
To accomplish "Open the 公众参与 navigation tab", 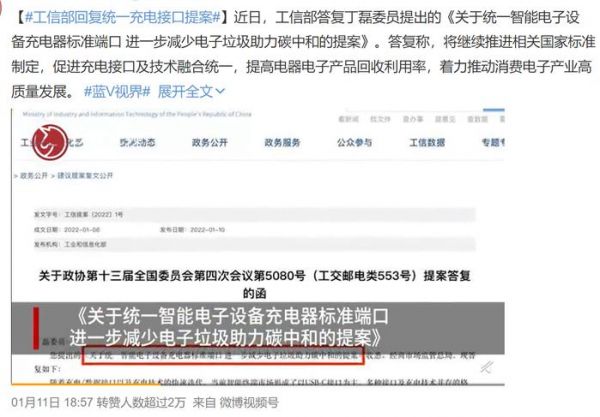I will [355, 143].
